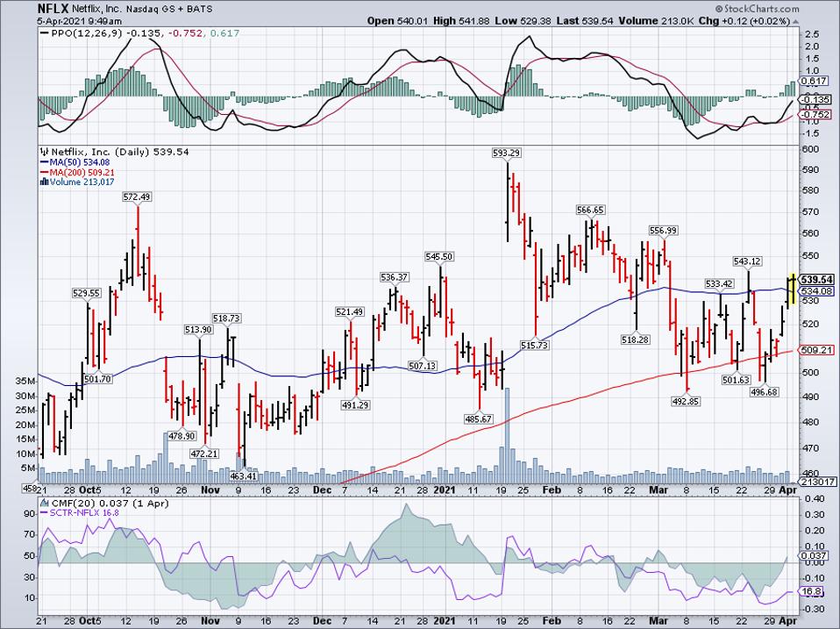The height and width of the screenshot is (629, 840).
Task: Click the blue MA(50) line swatch in the legend
Action: point(45,162)
